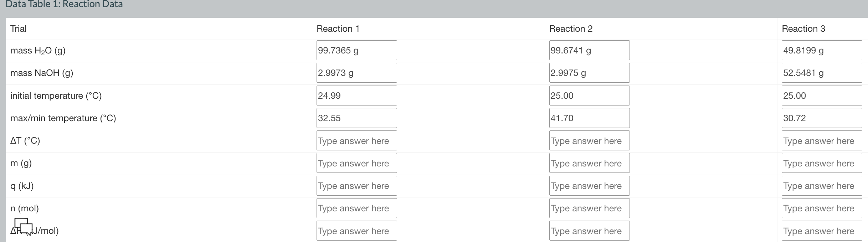Enter ΔH answer for Reaction 2
The image size is (868, 242).
(589, 231)
